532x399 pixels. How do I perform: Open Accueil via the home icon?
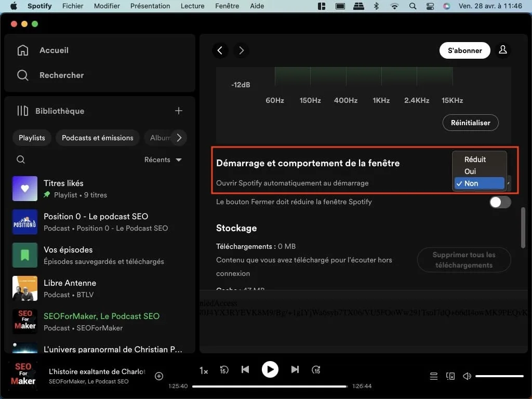click(23, 50)
